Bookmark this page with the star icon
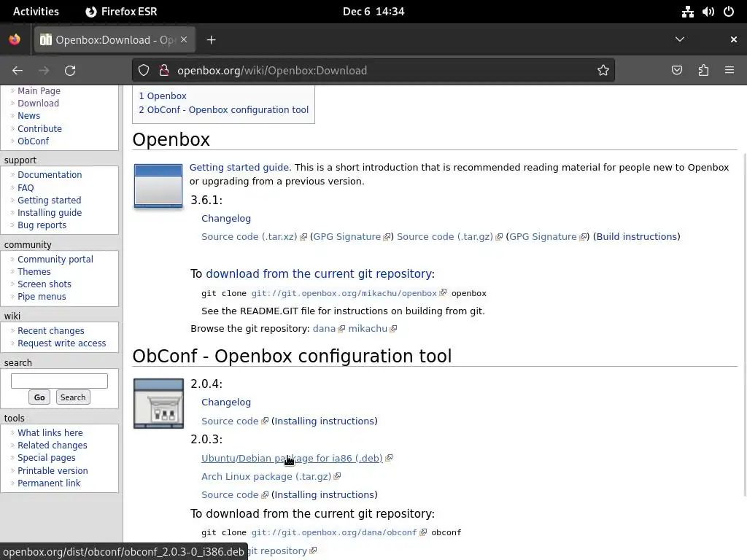 [603, 71]
